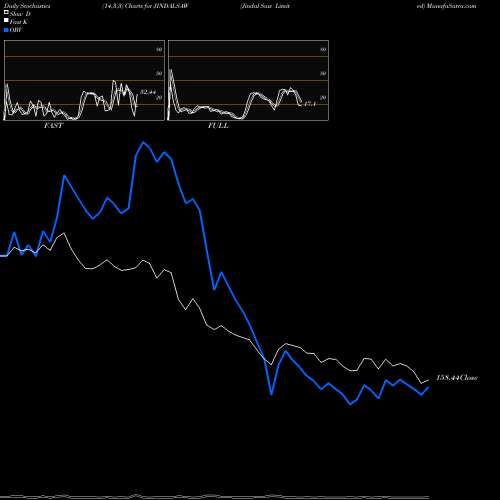Click the FAST label under the left chart

tap(53, 126)
